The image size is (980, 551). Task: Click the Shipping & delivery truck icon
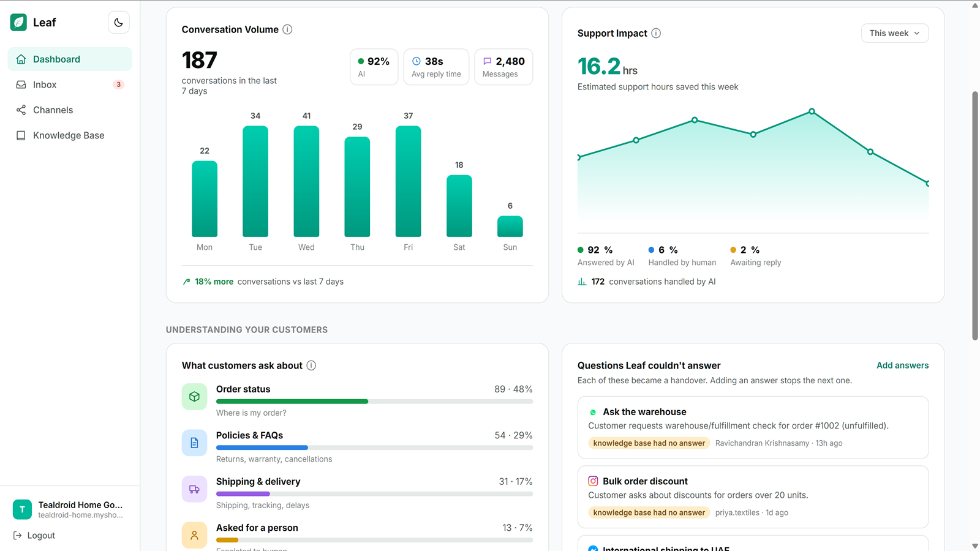(194, 489)
